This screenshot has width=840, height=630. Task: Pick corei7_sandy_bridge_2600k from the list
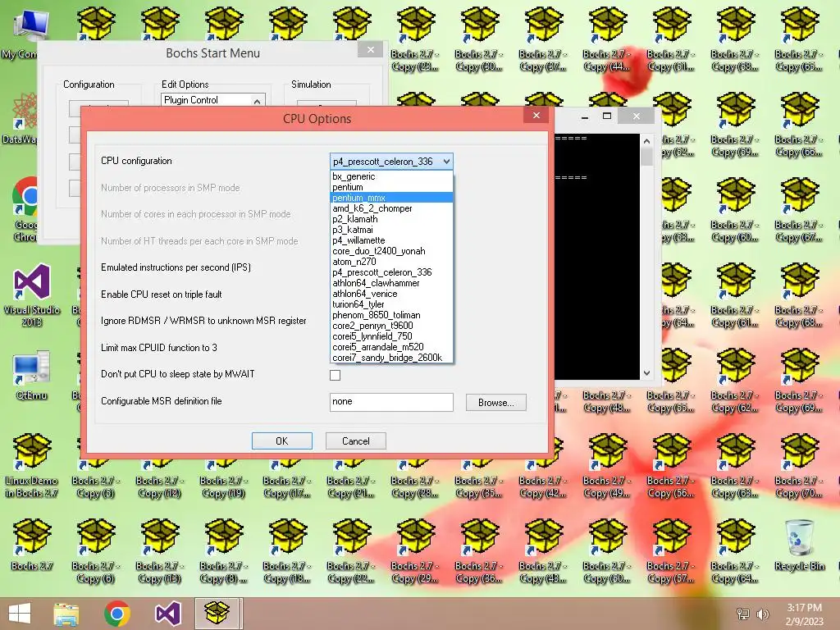tap(391, 358)
